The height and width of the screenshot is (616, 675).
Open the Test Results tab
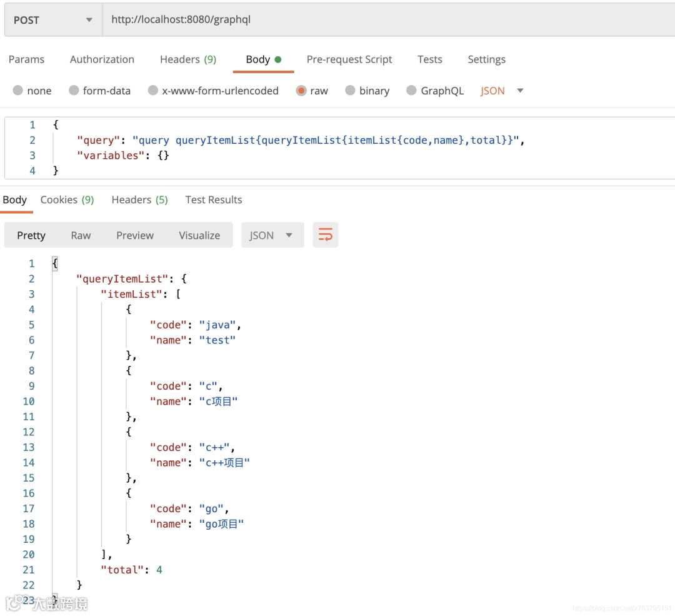click(213, 199)
